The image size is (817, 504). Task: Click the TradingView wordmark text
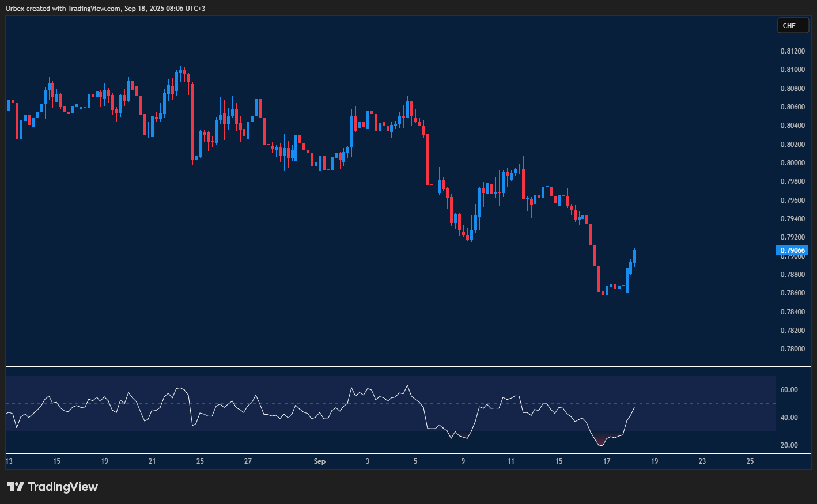click(x=63, y=487)
